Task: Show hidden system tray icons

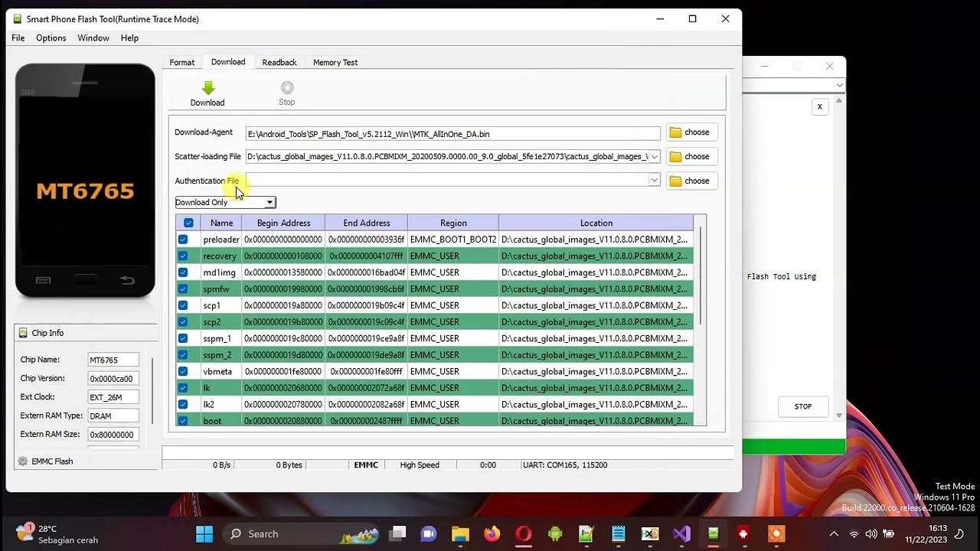Action: (x=834, y=534)
